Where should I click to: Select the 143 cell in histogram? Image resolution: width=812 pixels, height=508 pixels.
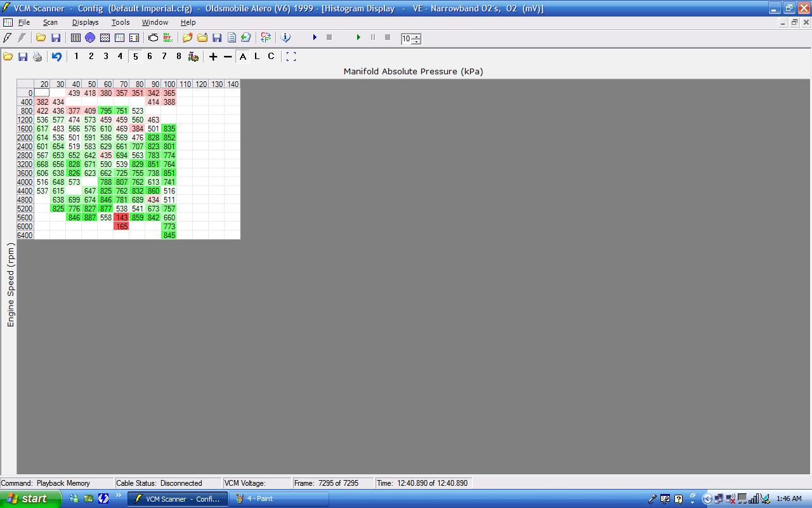(x=121, y=217)
